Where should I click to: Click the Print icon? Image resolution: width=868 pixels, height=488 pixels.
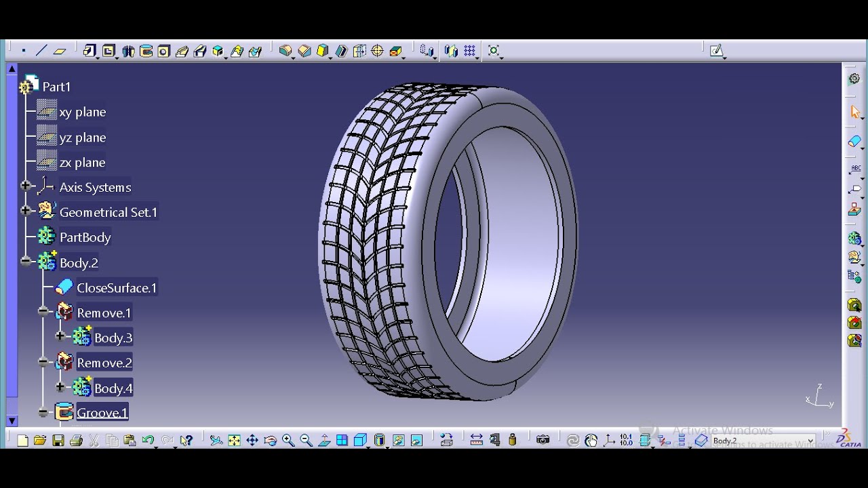click(76, 441)
